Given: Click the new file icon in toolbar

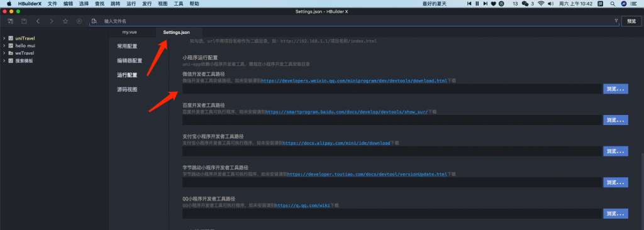Looking at the screenshot, I should coord(10,21).
